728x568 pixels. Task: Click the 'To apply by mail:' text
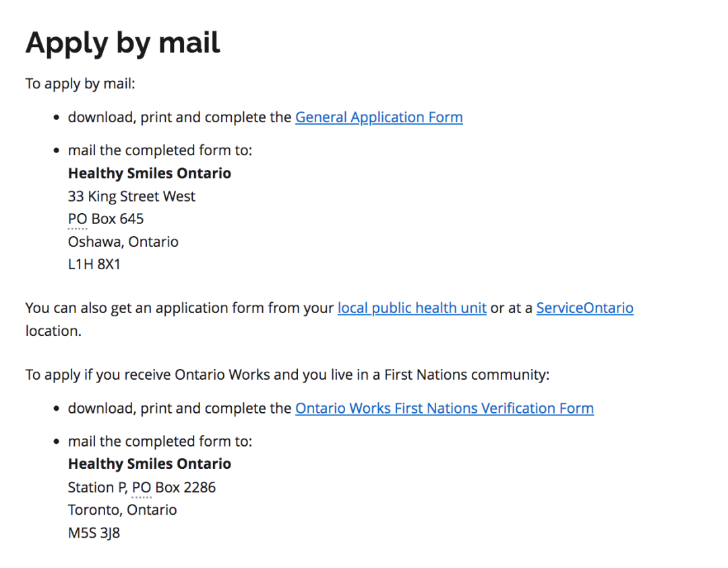[80, 84]
